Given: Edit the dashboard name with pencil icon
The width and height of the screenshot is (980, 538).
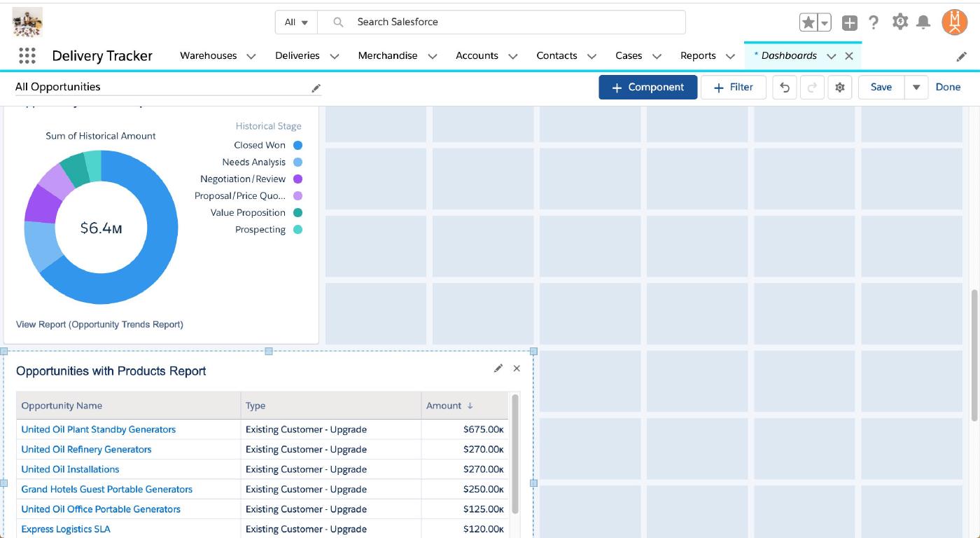Looking at the screenshot, I should point(316,88).
